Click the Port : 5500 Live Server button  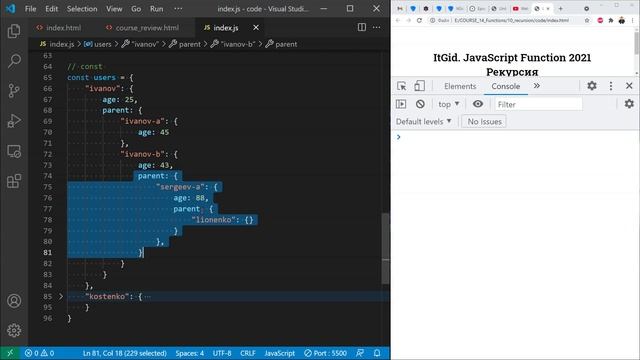pyautogui.click(x=325, y=353)
